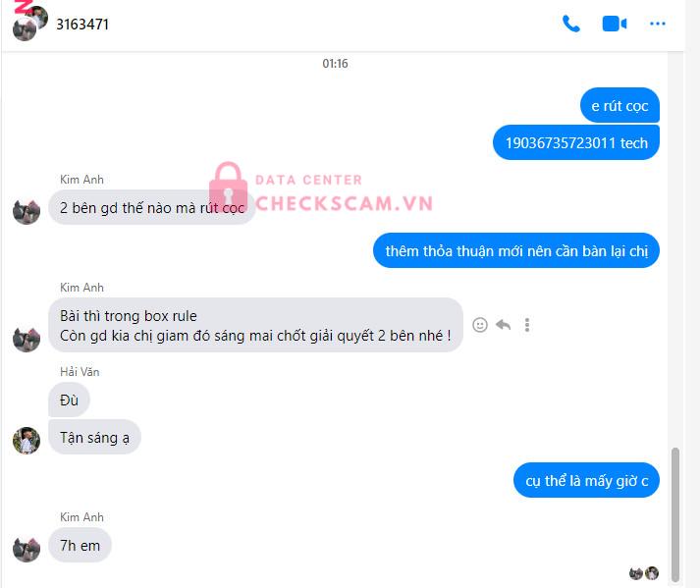The width and height of the screenshot is (700, 588).
Task: Open the group chat avatar in the header
Action: (x=29, y=23)
